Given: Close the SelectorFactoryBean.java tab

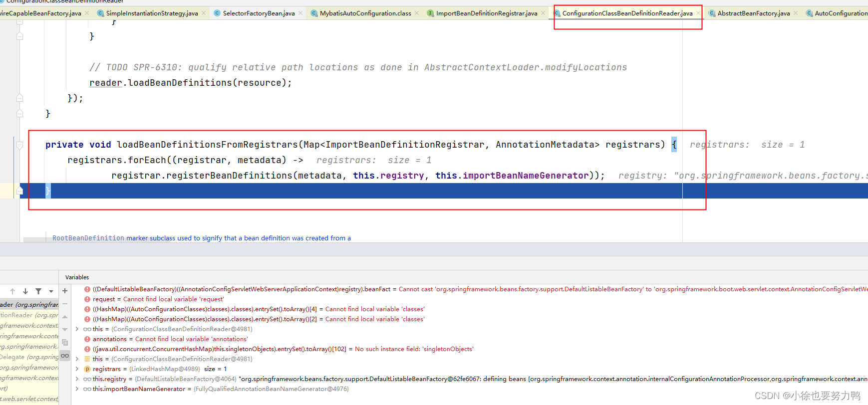Looking at the screenshot, I should coord(300,13).
